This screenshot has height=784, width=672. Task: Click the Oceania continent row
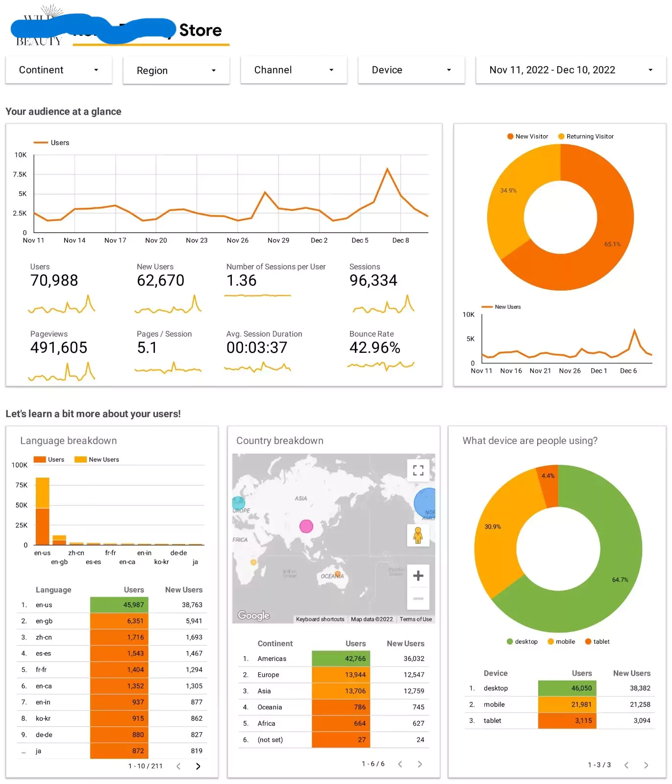[x=334, y=708]
